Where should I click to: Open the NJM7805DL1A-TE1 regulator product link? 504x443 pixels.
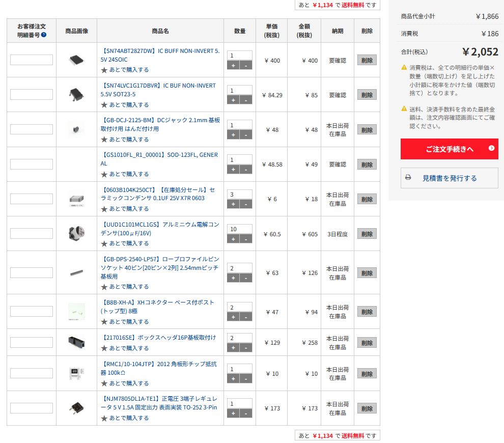(x=159, y=403)
